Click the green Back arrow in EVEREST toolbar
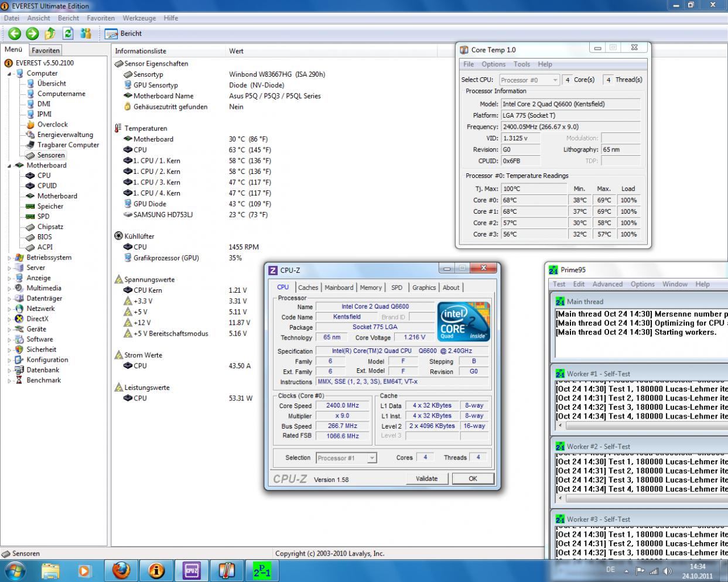728x582 pixels. 15,33
